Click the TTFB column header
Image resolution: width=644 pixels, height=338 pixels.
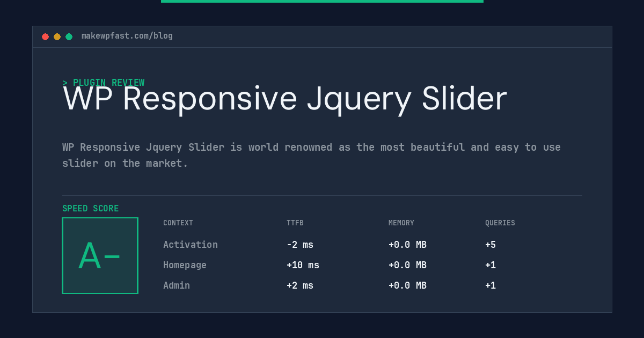click(295, 223)
